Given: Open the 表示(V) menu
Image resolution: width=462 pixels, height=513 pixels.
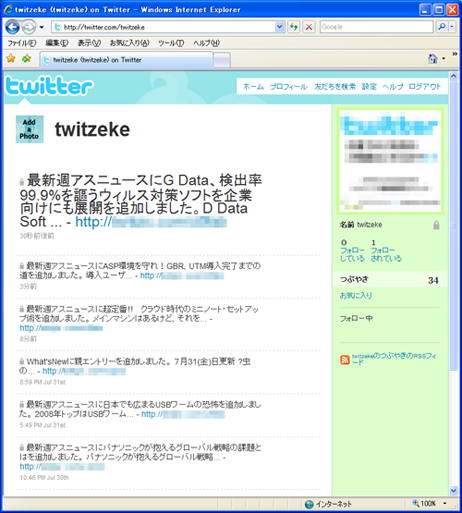Looking at the screenshot, I should [x=89, y=43].
